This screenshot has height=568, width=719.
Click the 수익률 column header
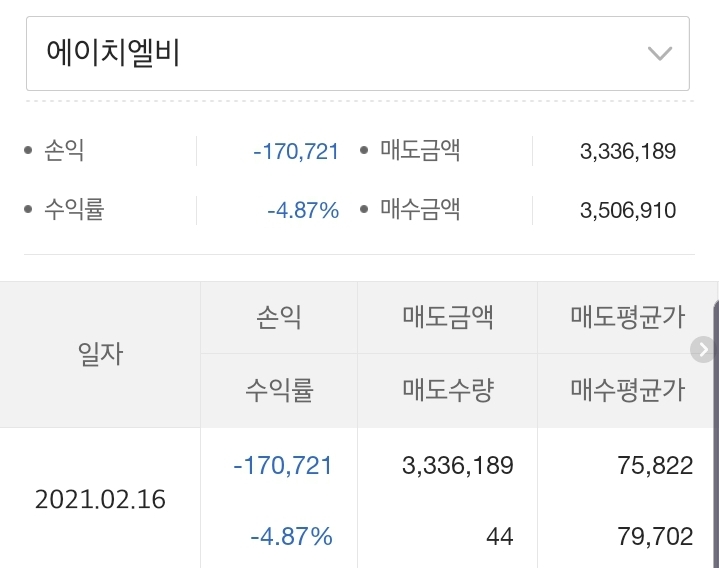pyautogui.click(x=279, y=390)
